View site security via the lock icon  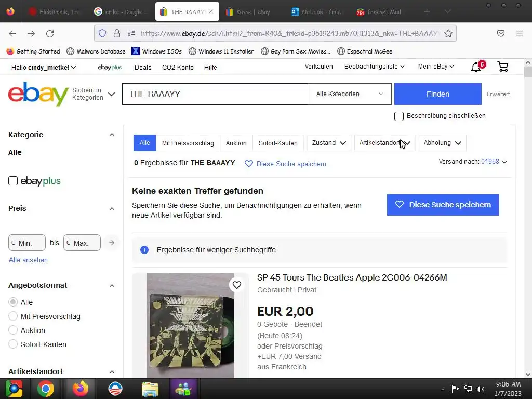(117, 33)
